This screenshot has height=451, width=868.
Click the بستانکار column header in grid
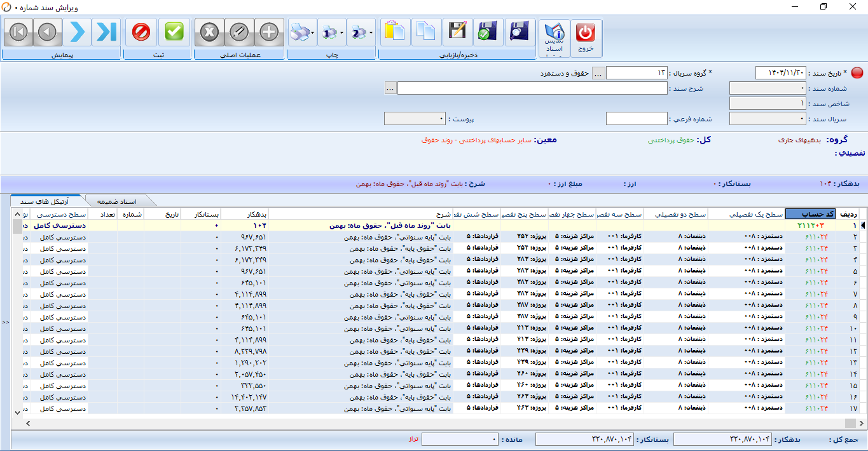tap(202, 214)
